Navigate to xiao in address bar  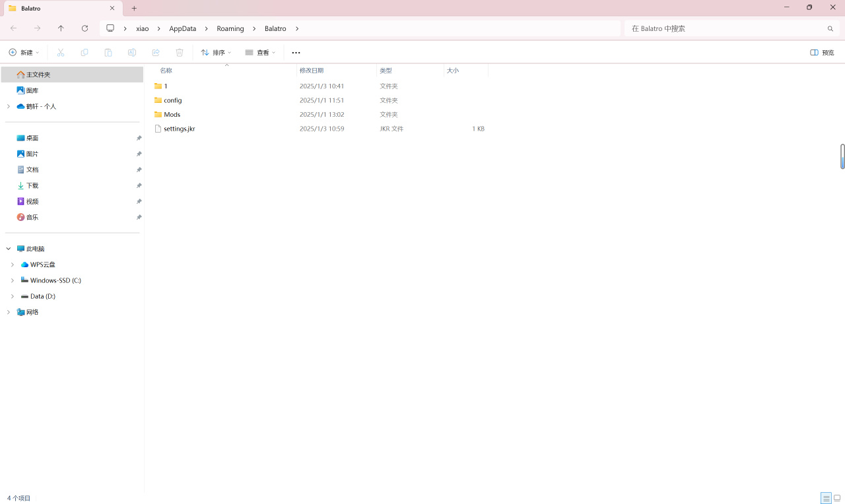click(x=143, y=28)
